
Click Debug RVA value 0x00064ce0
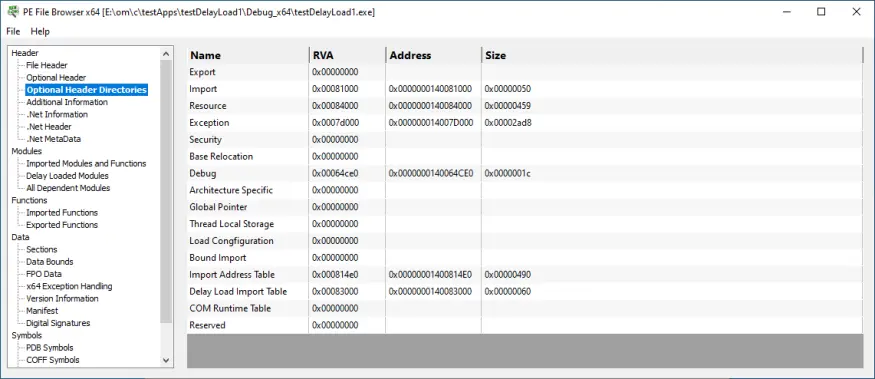coord(335,173)
